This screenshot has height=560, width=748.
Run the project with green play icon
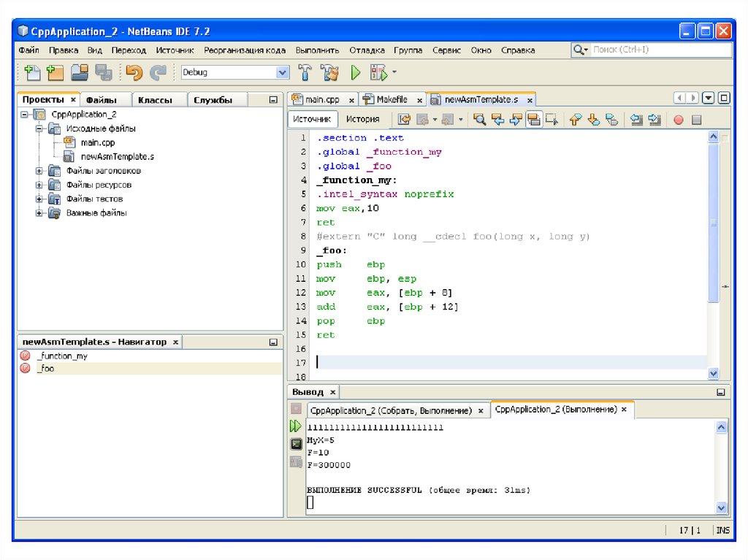(x=356, y=72)
